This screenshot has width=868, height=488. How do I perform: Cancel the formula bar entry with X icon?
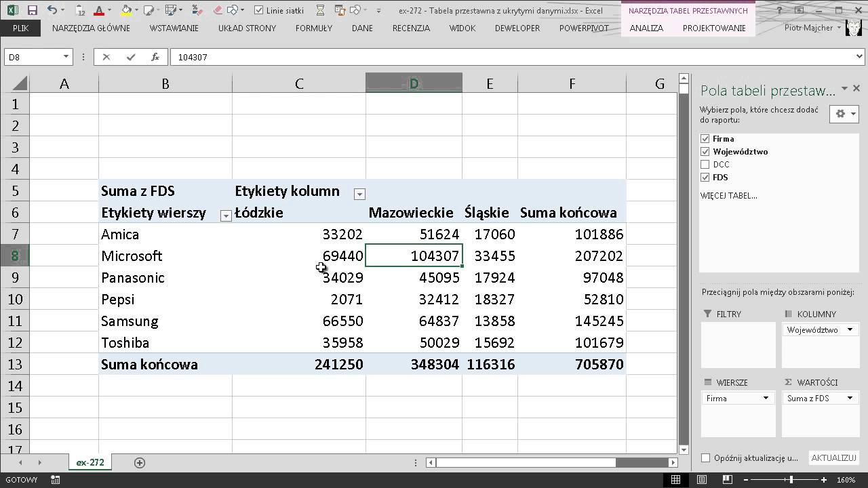point(106,57)
